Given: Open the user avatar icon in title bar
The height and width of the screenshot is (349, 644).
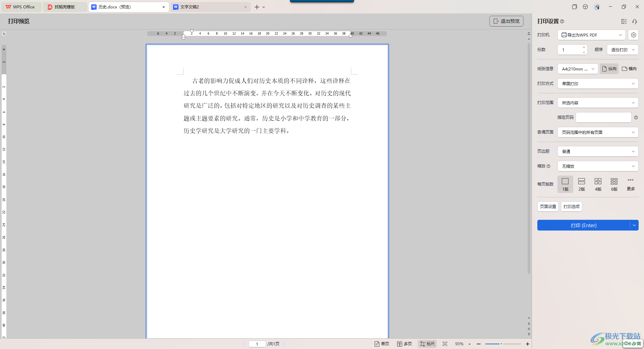Looking at the screenshot, I should click(x=597, y=7).
